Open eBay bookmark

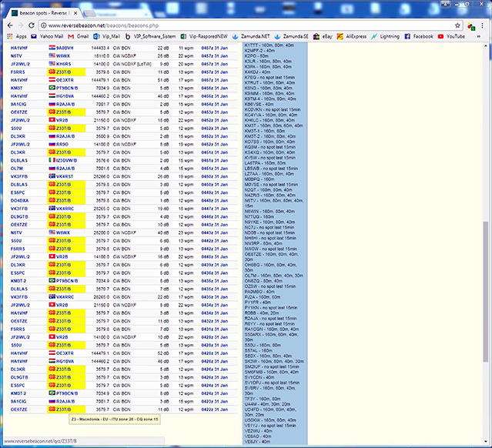click(x=323, y=36)
